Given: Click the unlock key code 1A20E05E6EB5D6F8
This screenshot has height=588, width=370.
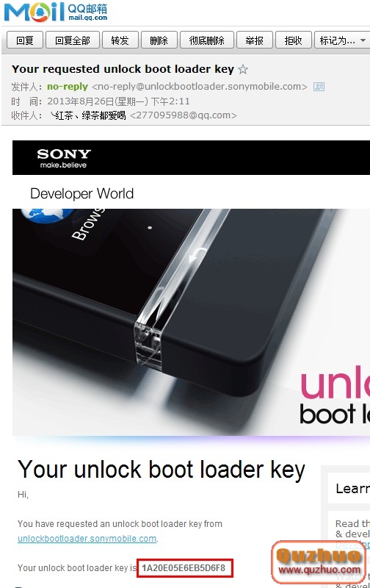Looking at the screenshot, I should [x=184, y=567].
